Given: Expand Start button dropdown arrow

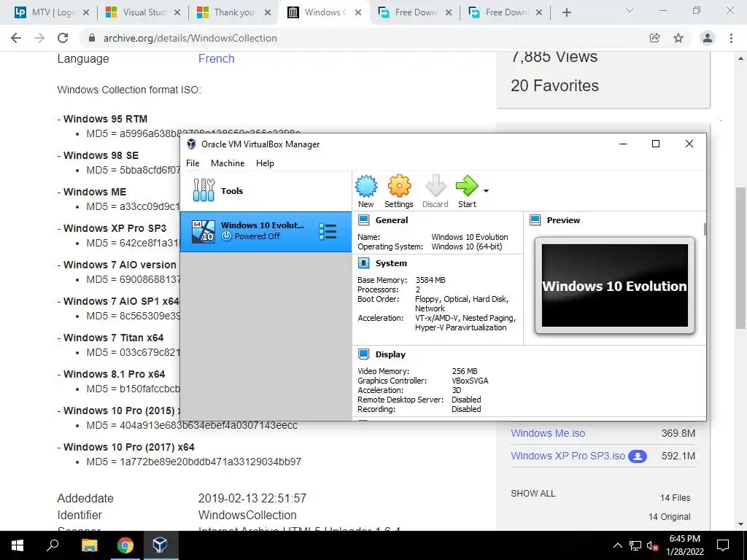Looking at the screenshot, I should click(x=486, y=191).
